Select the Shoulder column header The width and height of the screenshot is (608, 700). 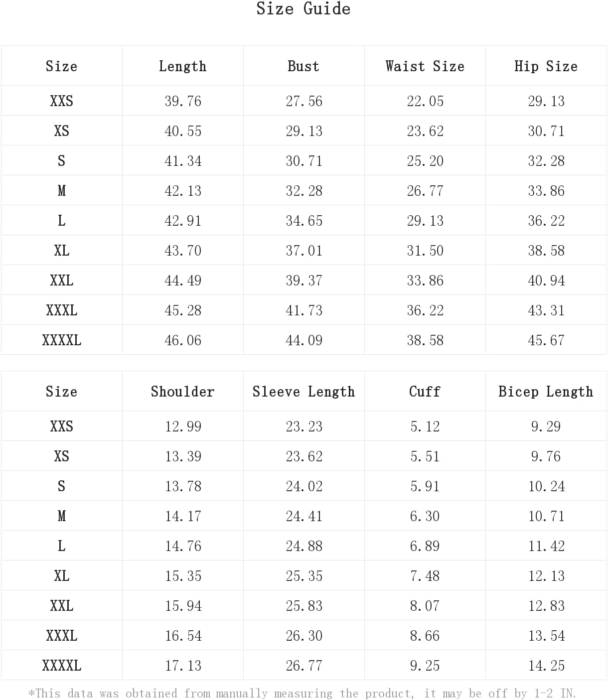tap(182, 392)
